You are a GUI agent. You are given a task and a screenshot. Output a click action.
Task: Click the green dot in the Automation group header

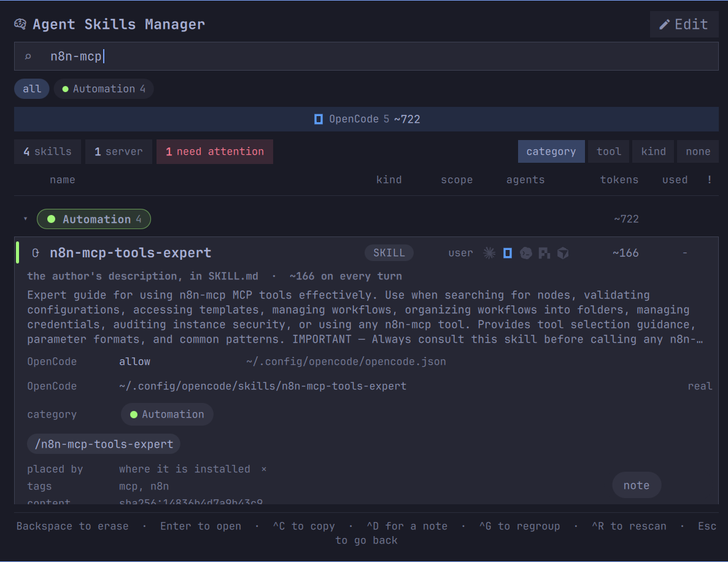(x=52, y=219)
